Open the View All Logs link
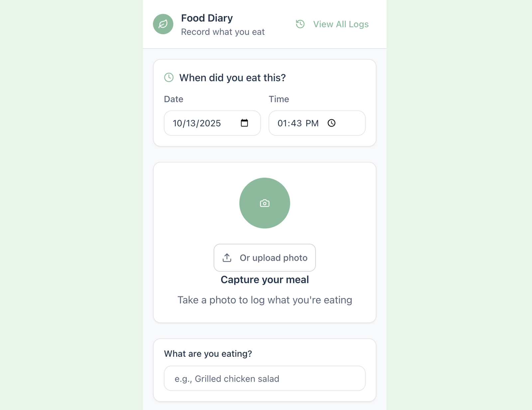This screenshot has height=410, width=532. [340, 24]
